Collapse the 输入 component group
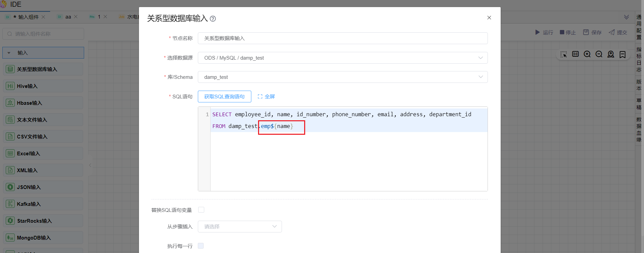Screen dimensions: 644x253 pos(43,53)
